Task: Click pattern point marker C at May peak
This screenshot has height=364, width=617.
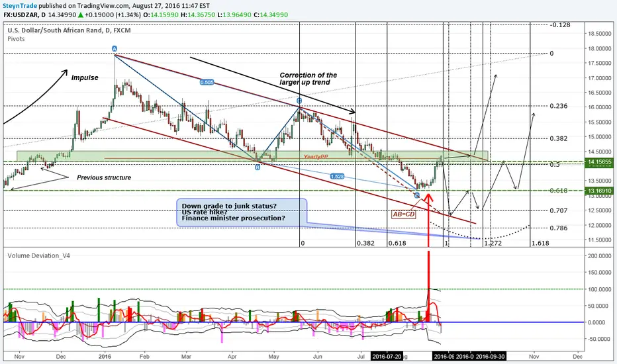Action: point(299,101)
